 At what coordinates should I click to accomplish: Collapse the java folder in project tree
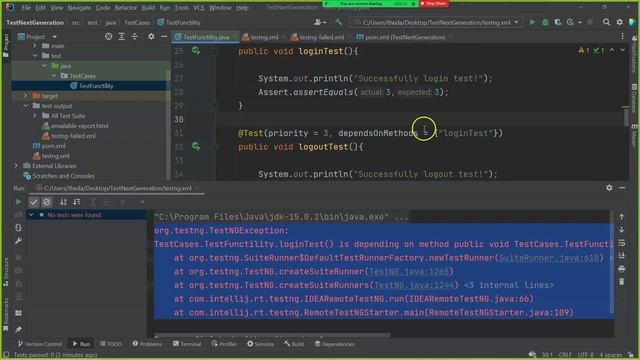coord(44,66)
